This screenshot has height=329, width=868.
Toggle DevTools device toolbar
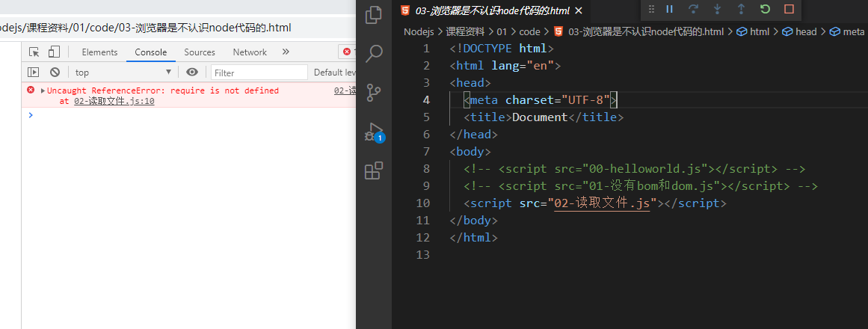pos(54,52)
